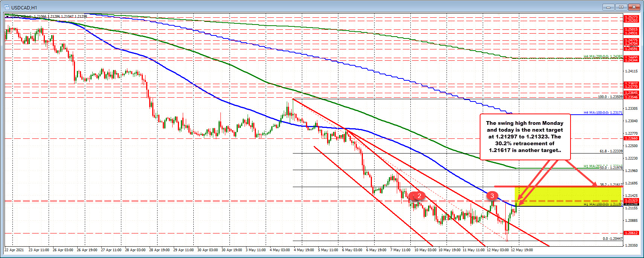The image size is (644, 258).
Task: Click the 4 May 19:00 time axis label
Action: click(x=304, y=250)
